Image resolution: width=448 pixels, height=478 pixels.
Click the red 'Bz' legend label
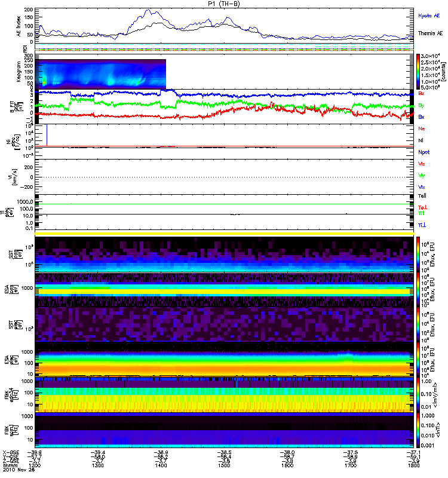pos(421,94)
